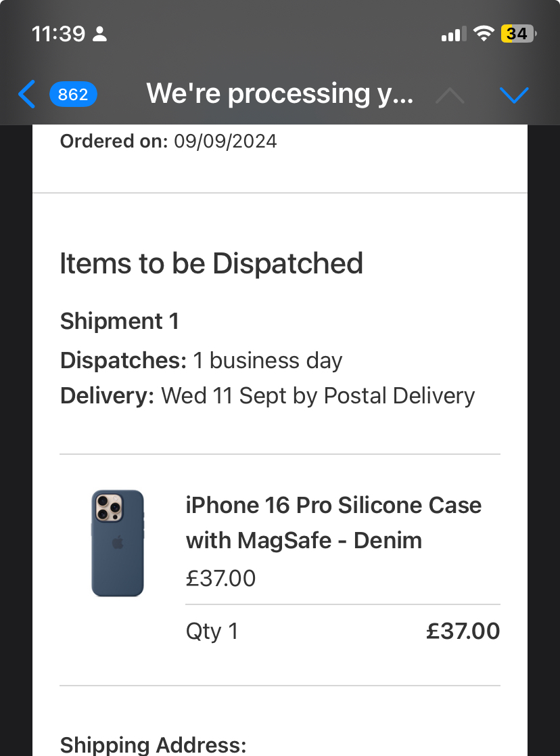560x756 pixels.
Task: Tap the 862 unread count badge
Action: 73,95
